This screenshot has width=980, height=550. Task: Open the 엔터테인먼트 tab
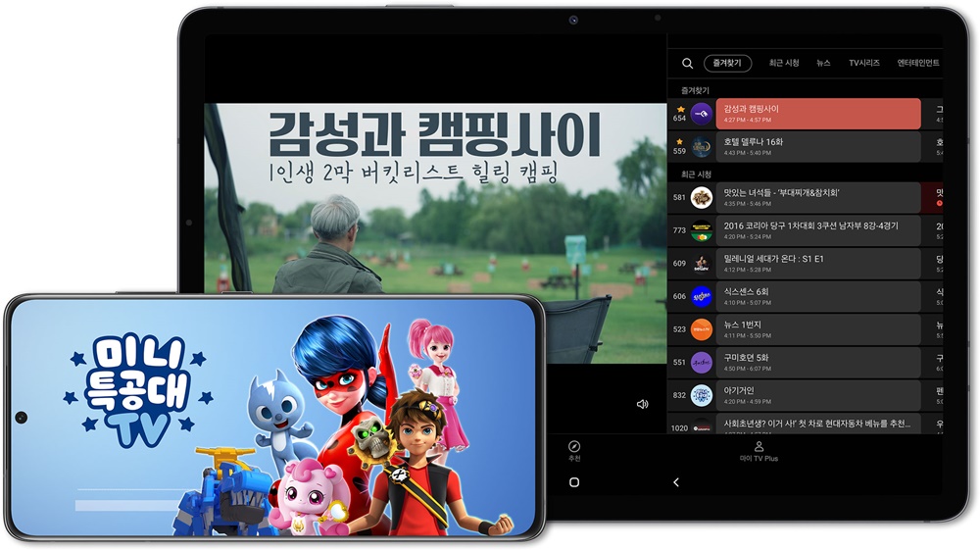pyautogui.click(x=918, y=63)
